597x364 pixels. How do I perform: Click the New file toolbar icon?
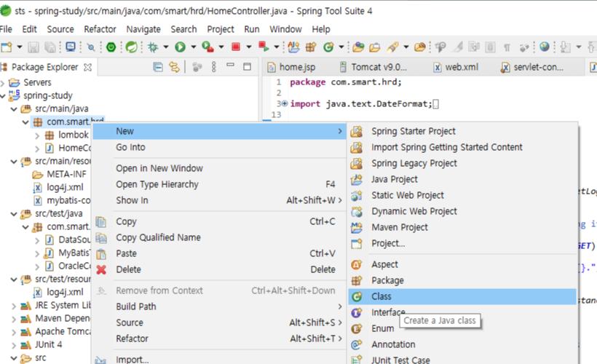[x=7, y=47]
